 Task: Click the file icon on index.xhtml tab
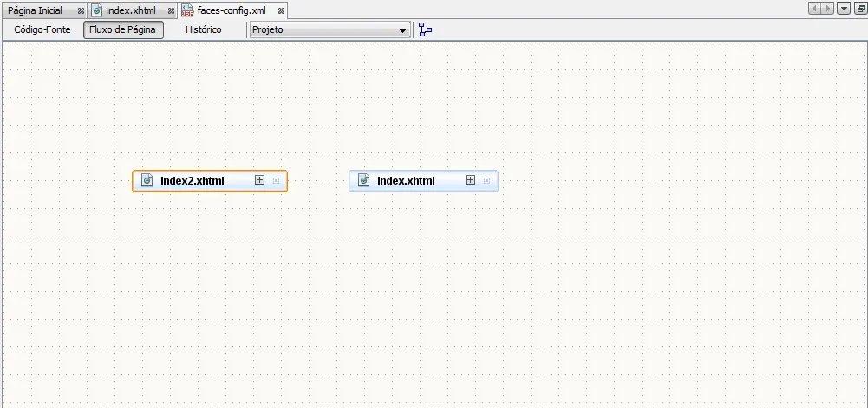coord(97,10)
